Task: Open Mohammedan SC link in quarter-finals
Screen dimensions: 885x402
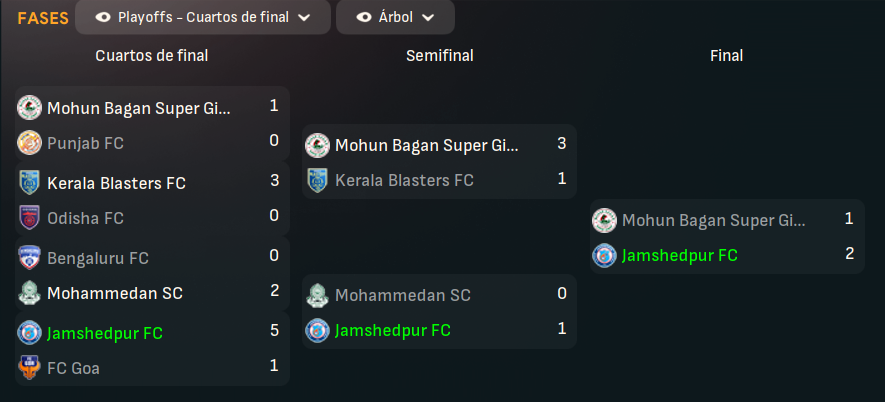Action: click(115, 294)
